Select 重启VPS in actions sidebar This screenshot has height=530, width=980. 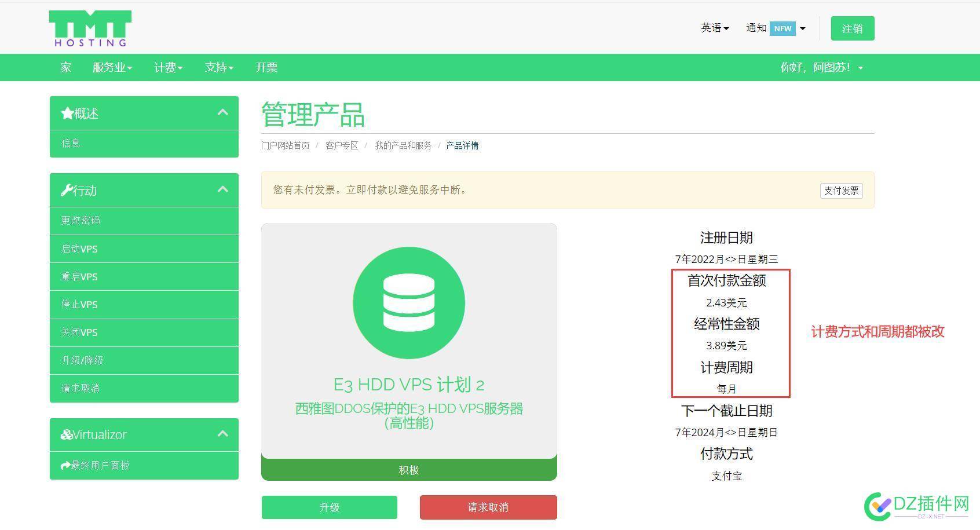pyautogui.click(x=144, y=276)
